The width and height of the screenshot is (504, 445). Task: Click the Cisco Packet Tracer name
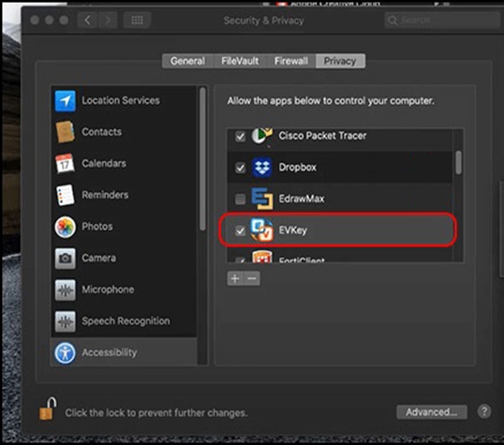click(322, 136)
